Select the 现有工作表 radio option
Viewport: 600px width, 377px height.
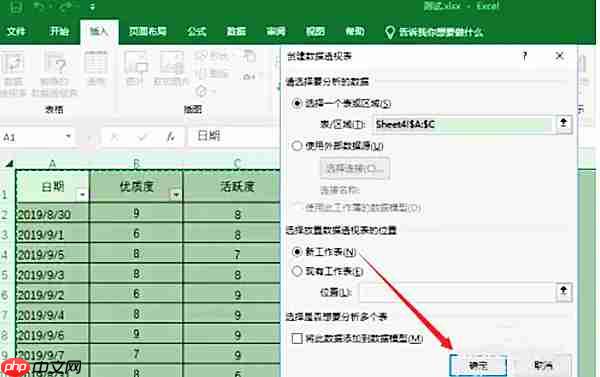point(297,271)
